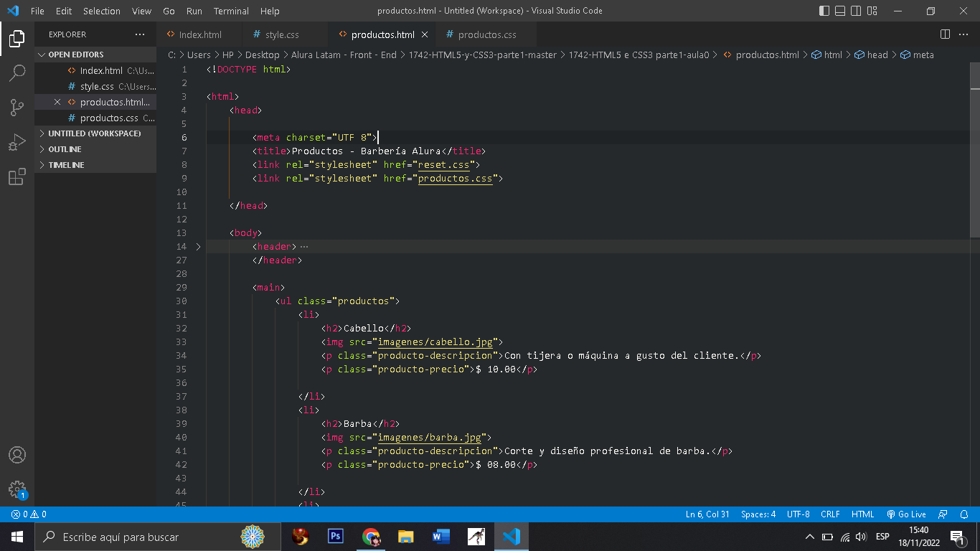Open the Explorer view in activity bar

pos(17,39)
